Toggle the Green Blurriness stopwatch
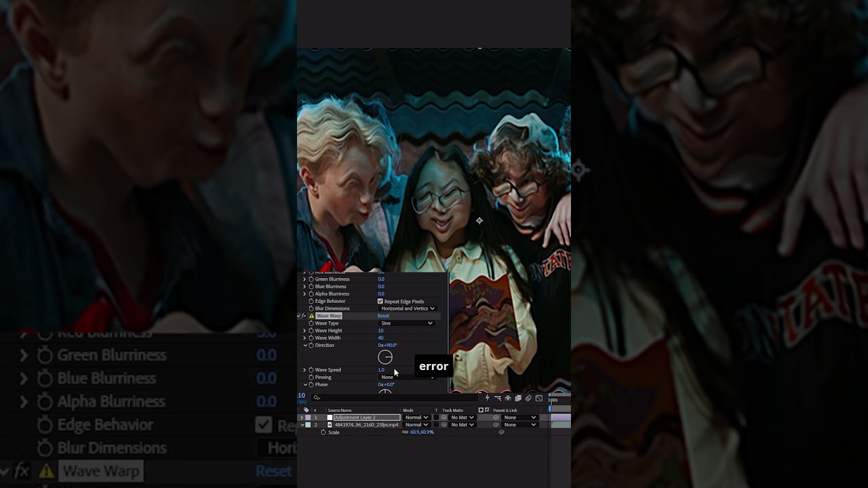 tap(311, 279)
